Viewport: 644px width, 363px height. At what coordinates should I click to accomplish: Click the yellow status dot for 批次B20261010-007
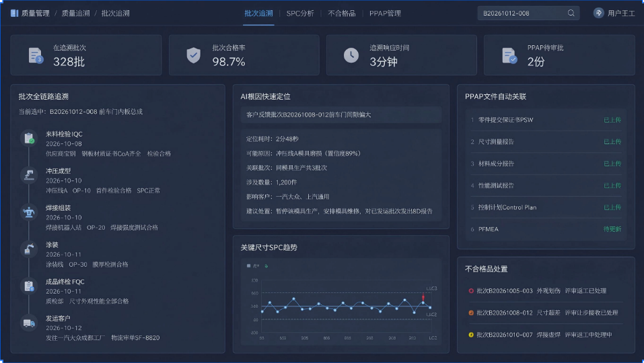tap(471, 335)
